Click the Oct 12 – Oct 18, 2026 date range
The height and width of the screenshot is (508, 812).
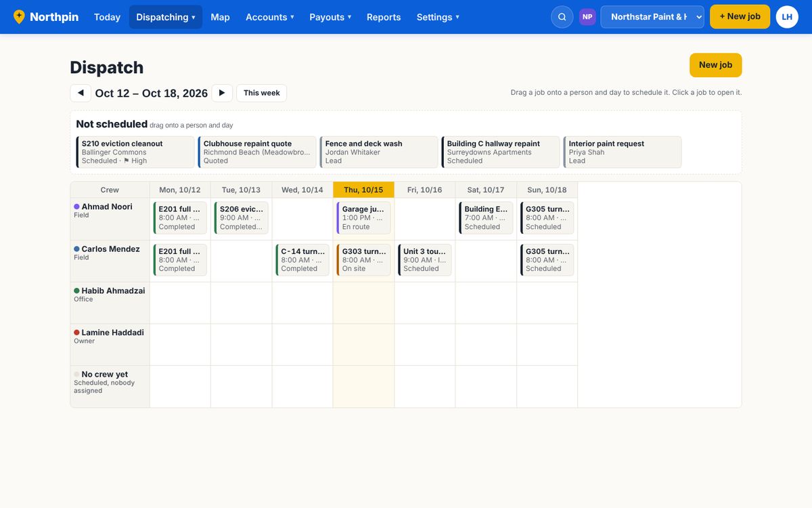click(152, 93)
